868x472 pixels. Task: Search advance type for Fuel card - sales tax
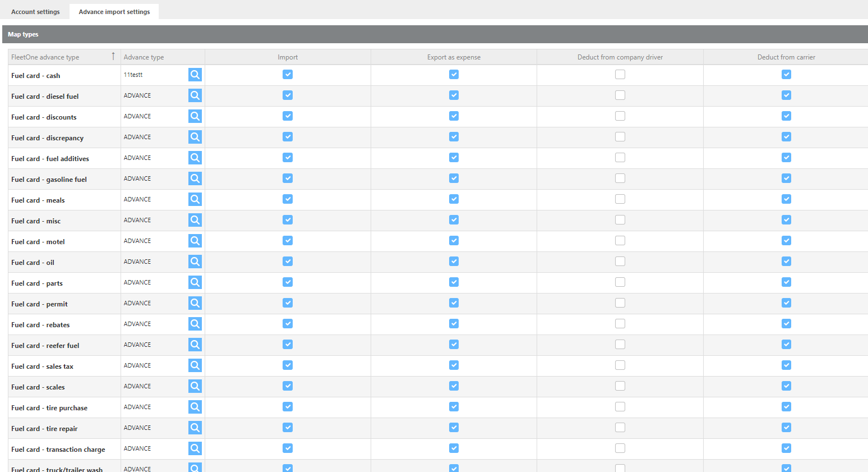195,365
